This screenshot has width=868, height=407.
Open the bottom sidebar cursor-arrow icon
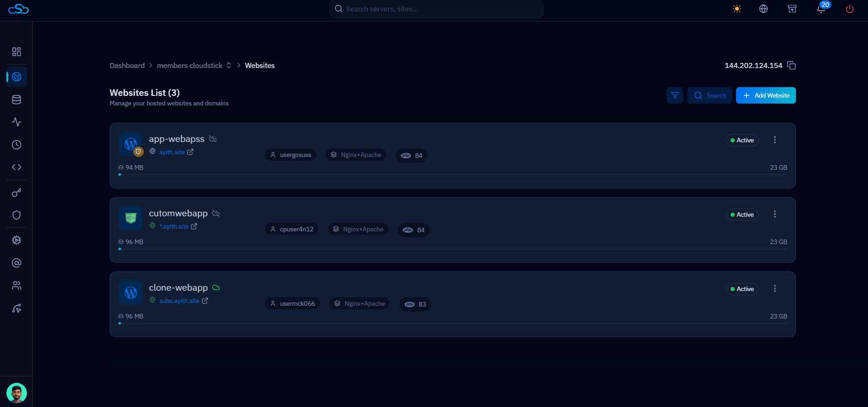16,308
